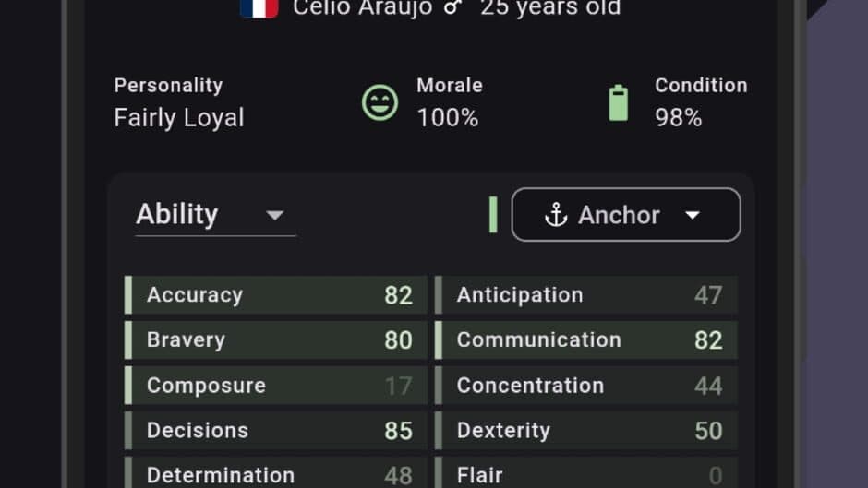Click the Decisions attribute row
Viewport: 868px width, 488px height.
click(277, 430)
